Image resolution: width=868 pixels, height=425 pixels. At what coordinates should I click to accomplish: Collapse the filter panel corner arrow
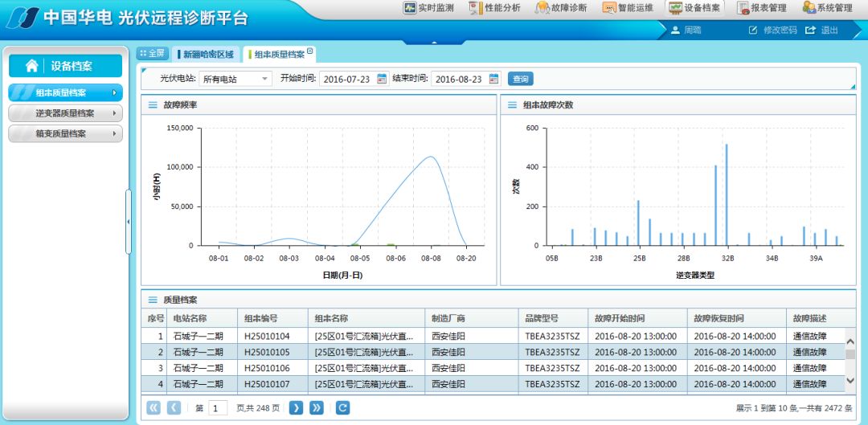coord(853,86)
